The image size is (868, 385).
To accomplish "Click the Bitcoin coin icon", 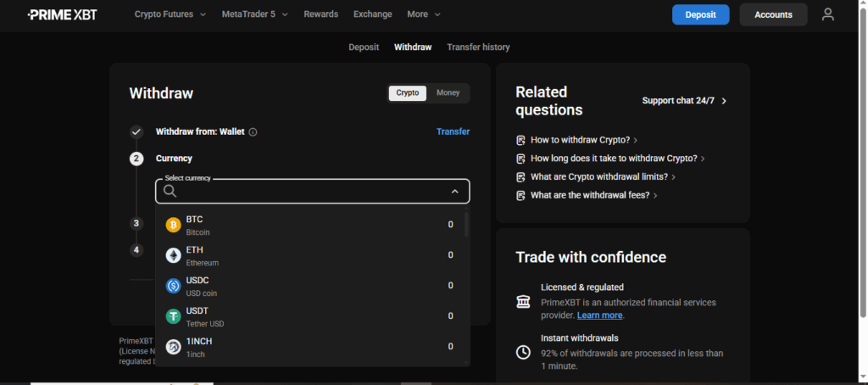I will pyautogui.click(x=173, y=225).
